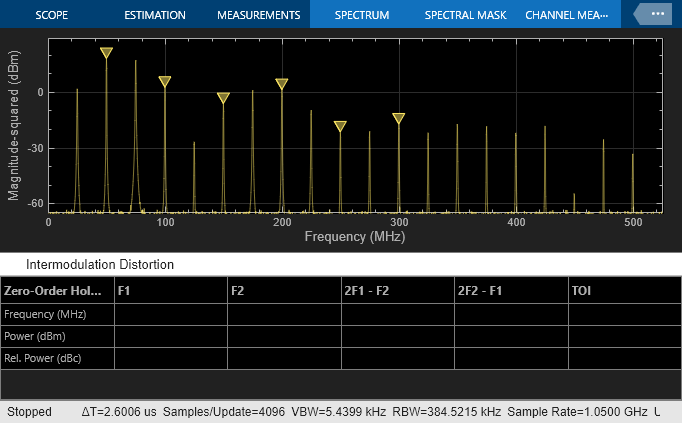682x423 pixels.
Task: Open the Spectral Mask tab
Action: click(465, 16)
